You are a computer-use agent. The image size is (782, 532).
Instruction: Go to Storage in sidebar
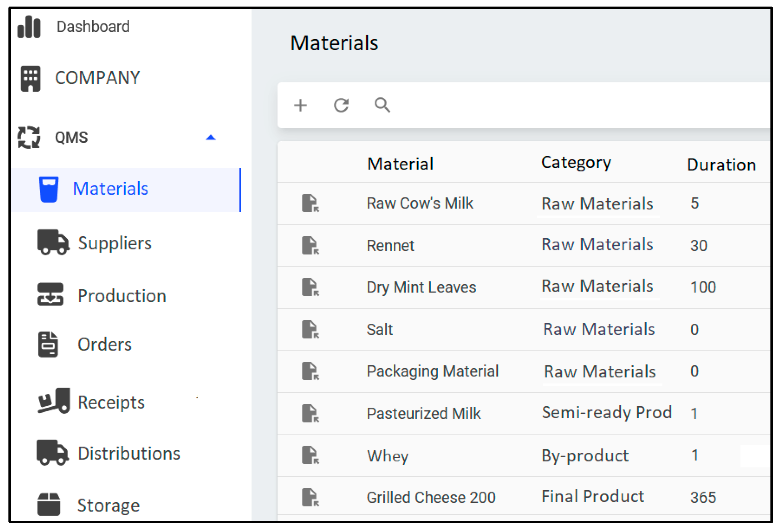click(108, 505)
